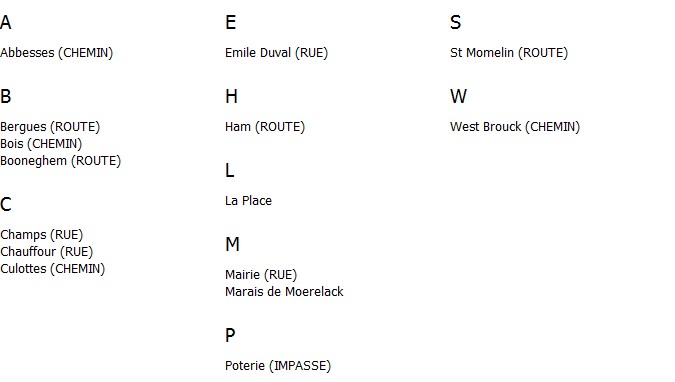The width and height of the screenshot is (675, 382).
Task: Click the letter P section heading
Action: (x=230, y=335)
